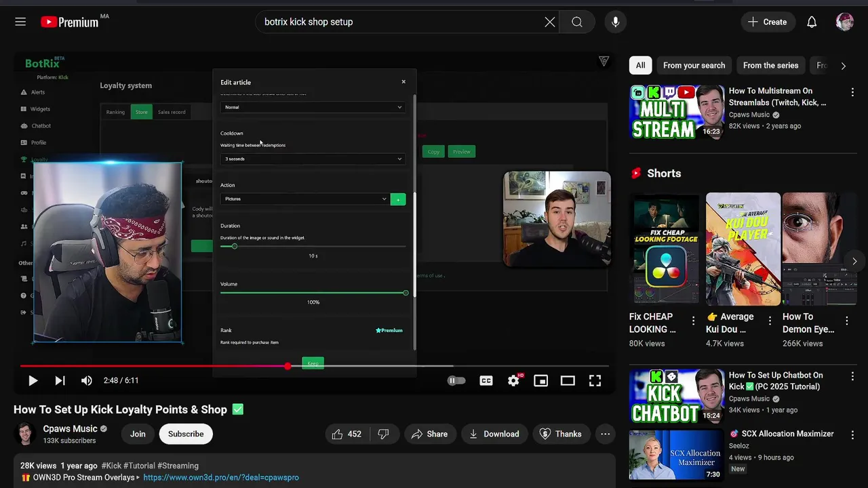Screen dimensions: 868x488
Task: Open How To Multistream On Streamlabs thumbnail
Action: coord(677,112)
